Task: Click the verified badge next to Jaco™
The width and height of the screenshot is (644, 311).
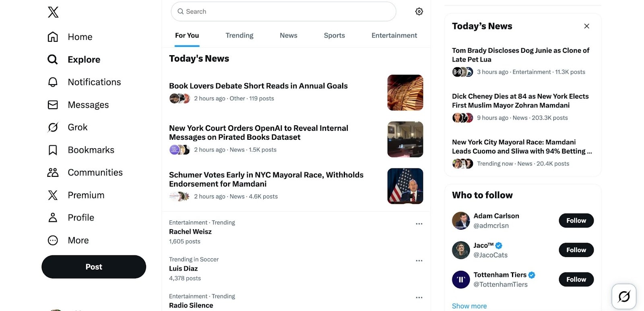Action: pyautogui.click(x=499, y=245)
